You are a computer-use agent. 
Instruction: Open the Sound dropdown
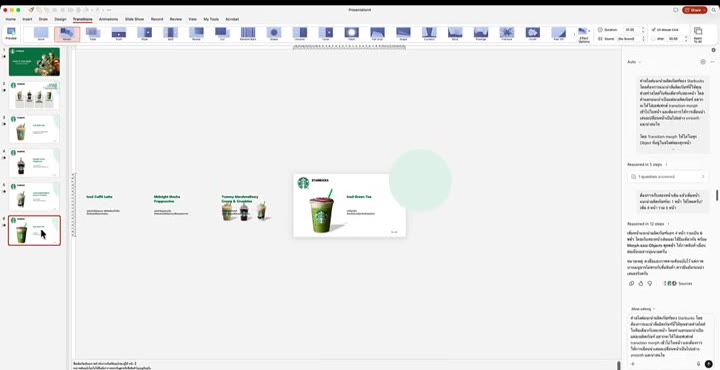pos(630,39)
